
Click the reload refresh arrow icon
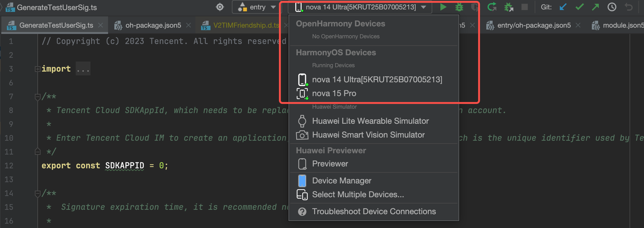(492, 7)
